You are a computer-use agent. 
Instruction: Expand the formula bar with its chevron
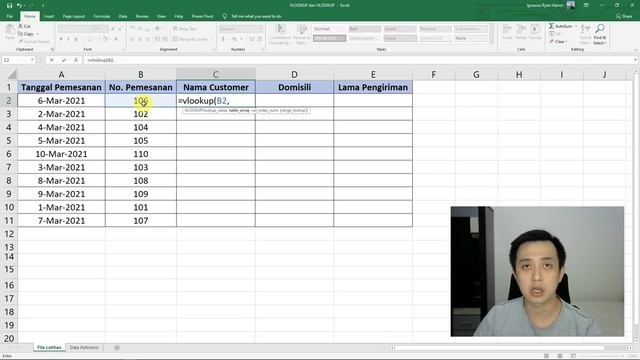coord(635,60)
